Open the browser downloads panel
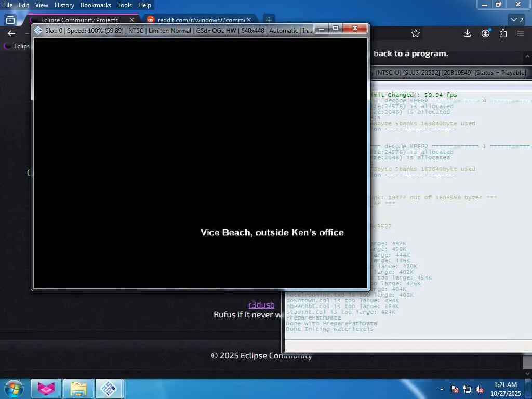 pos(467,33)
